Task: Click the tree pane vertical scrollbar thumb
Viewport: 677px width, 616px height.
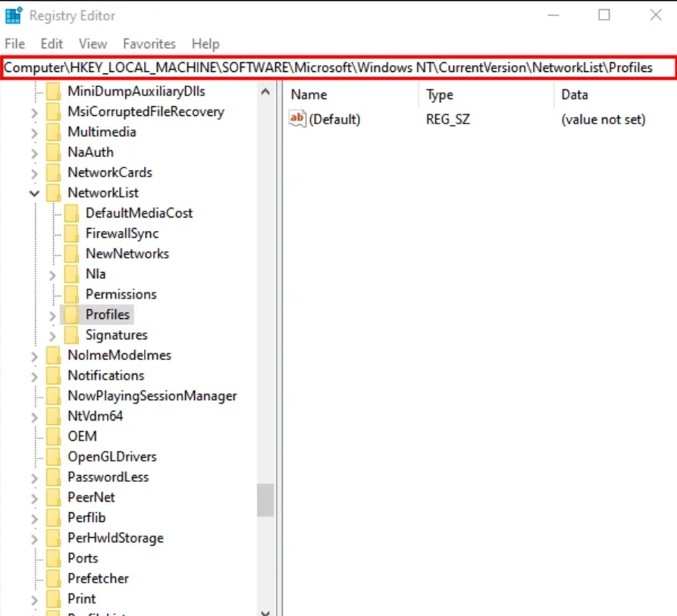Action: (x=265, y=500)
